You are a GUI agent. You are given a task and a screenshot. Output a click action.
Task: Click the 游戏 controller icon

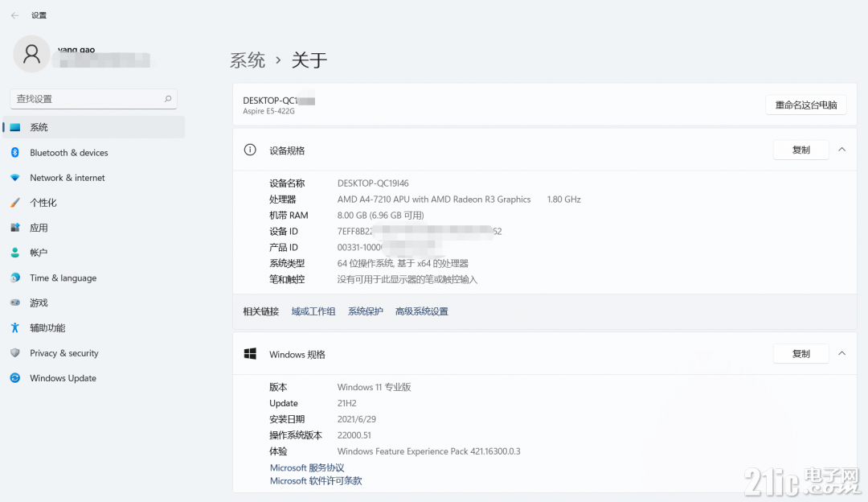point(15,302)
